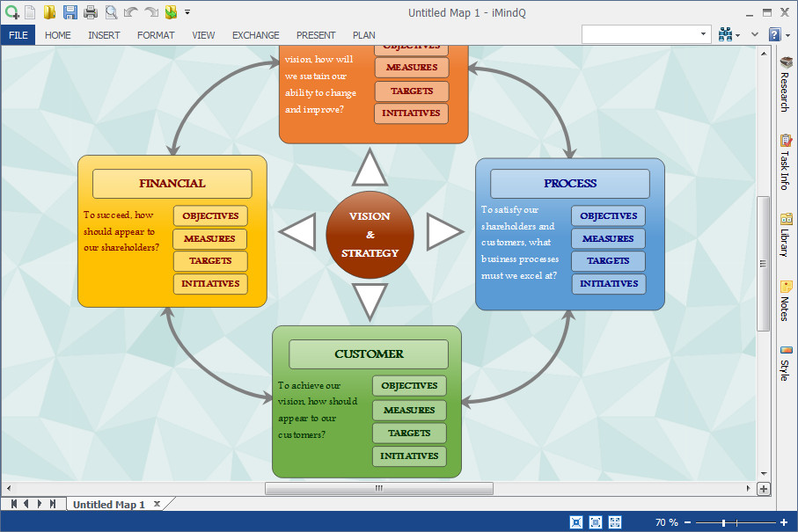
Task: Click the folder with green arrow export icon
Action: point(171,11)
